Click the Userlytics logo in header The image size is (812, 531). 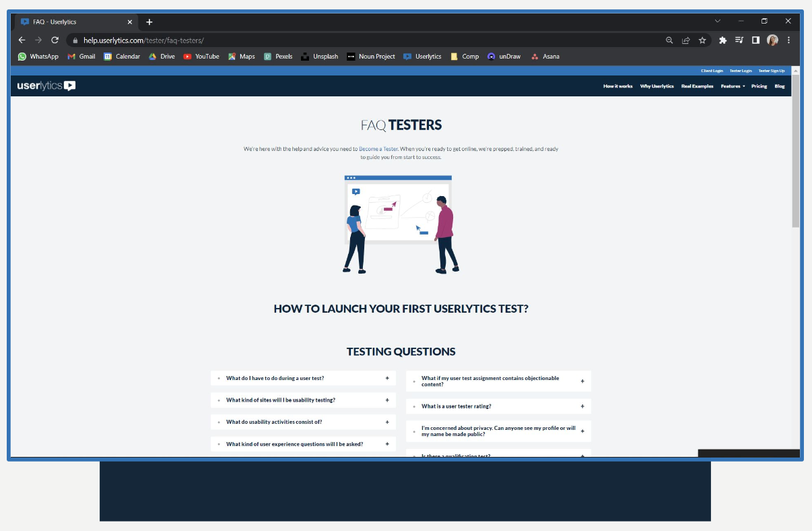point(46,86)
